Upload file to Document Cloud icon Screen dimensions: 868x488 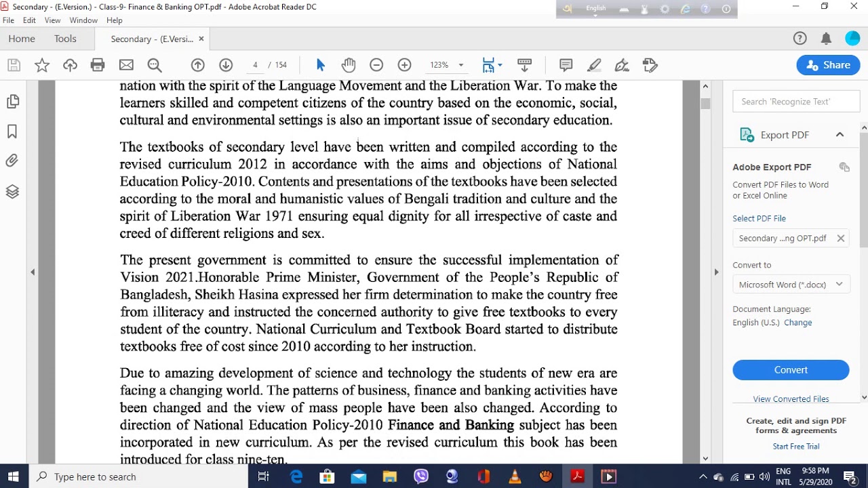click(70, 65)
